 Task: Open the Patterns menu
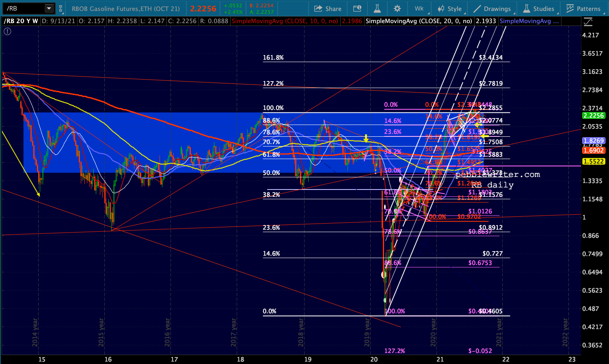coord(583,9)
